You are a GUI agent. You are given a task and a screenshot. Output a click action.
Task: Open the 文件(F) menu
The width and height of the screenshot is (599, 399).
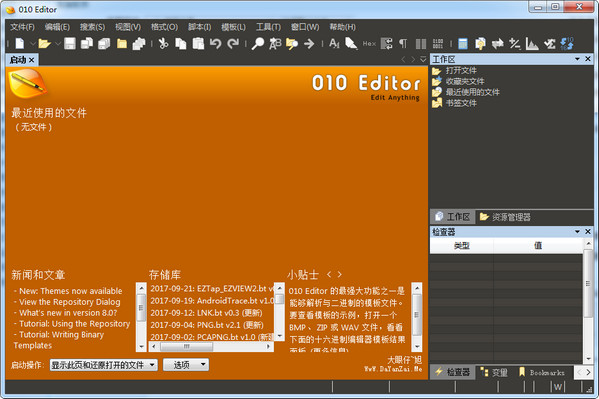22,27
